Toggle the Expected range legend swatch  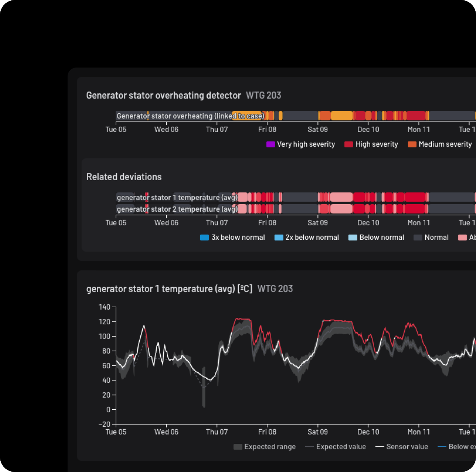[x=238, y=447]
